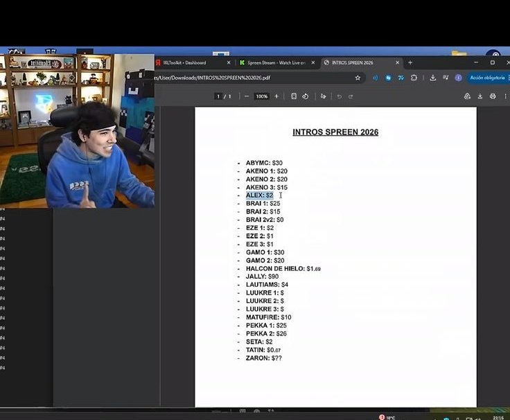The width and height of the screenshot is (510, 420).
Task: Select the INTROS SPREEN 2026 tab
Action: coord(361,63)
